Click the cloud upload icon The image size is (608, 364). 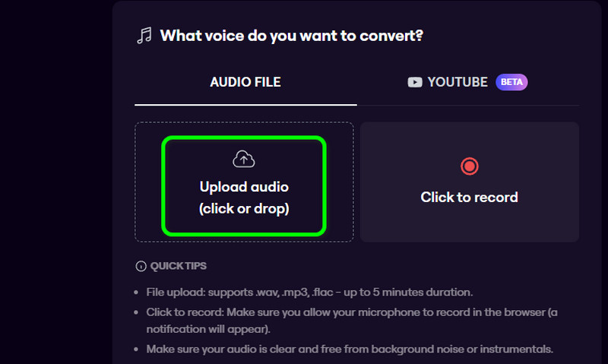click(243, 159)
